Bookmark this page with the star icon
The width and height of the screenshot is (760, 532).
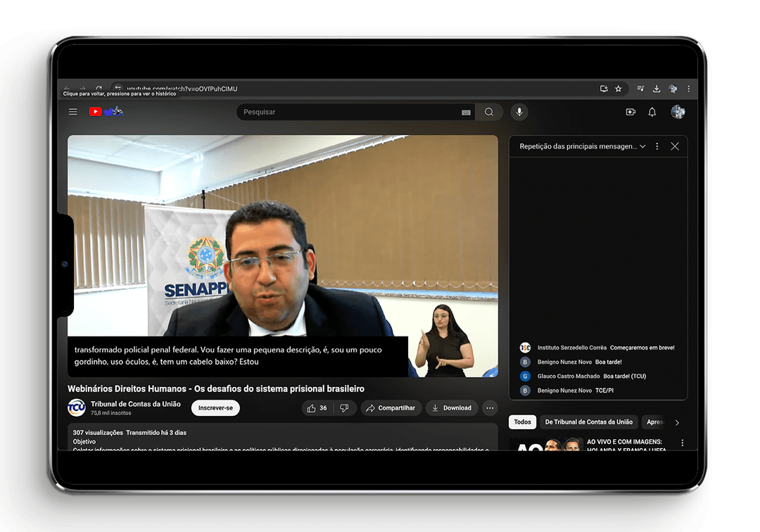(x=619, y=89)
